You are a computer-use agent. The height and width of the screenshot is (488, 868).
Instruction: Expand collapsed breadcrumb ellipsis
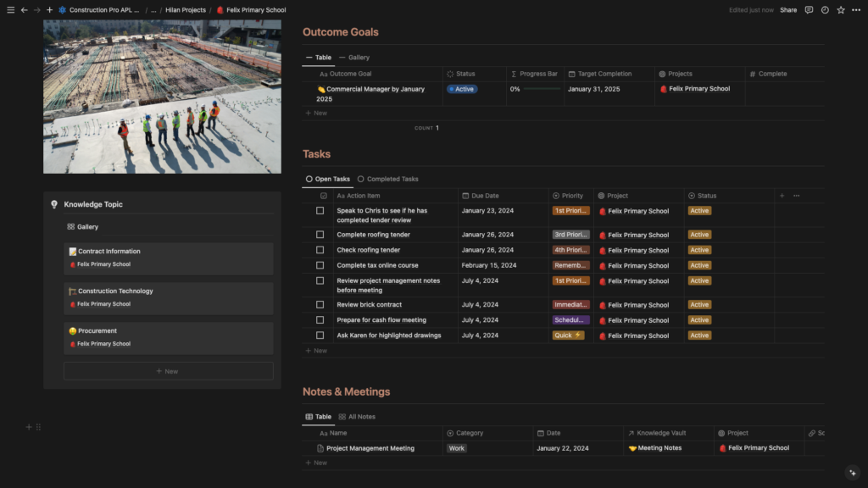point(153,10)
